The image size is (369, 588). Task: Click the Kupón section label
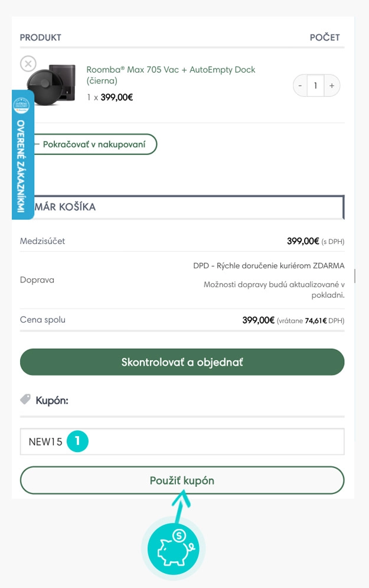52,401
